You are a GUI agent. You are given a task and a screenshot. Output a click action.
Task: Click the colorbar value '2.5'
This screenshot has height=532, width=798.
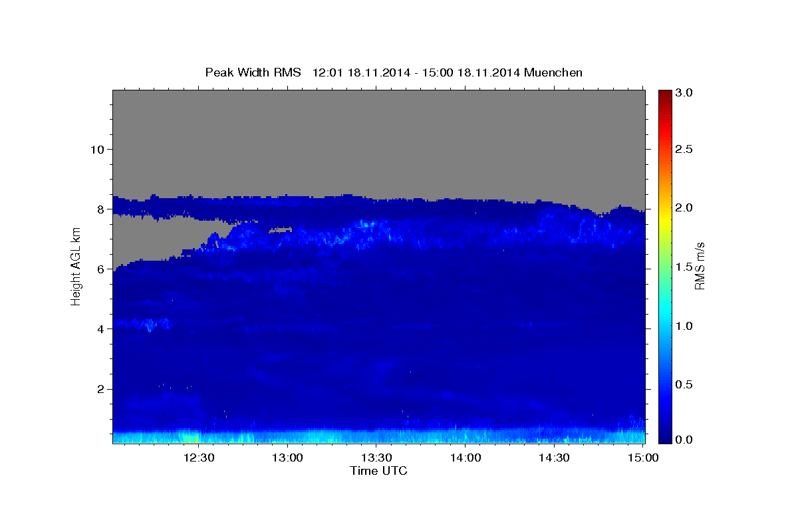[x=685, y=150]
